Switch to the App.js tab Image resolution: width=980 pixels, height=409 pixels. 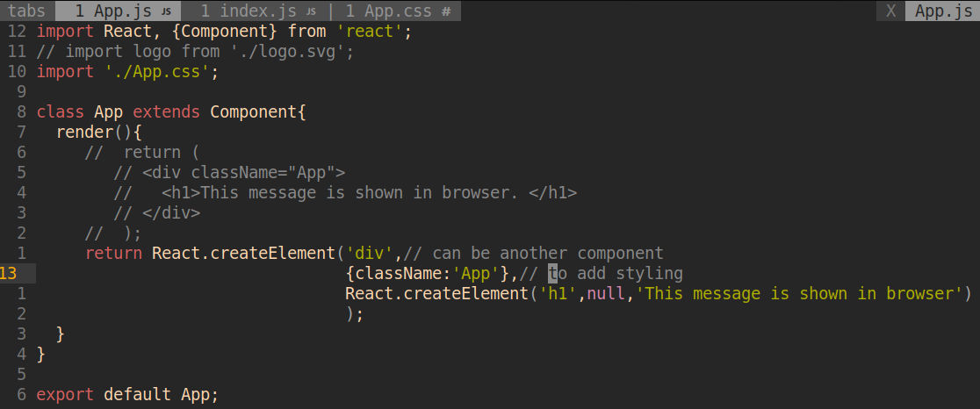pyautogui.click(x=119, y=11)
